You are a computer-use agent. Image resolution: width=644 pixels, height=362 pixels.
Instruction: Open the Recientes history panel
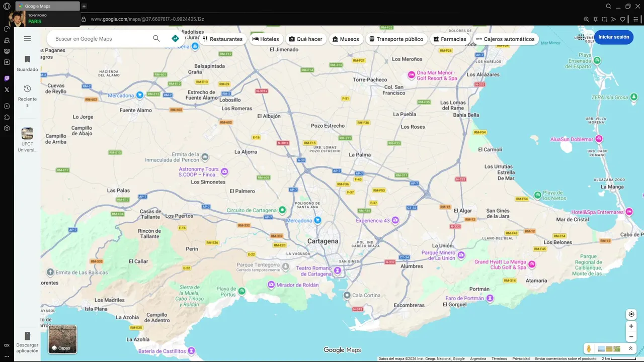(x=27, y=96)
